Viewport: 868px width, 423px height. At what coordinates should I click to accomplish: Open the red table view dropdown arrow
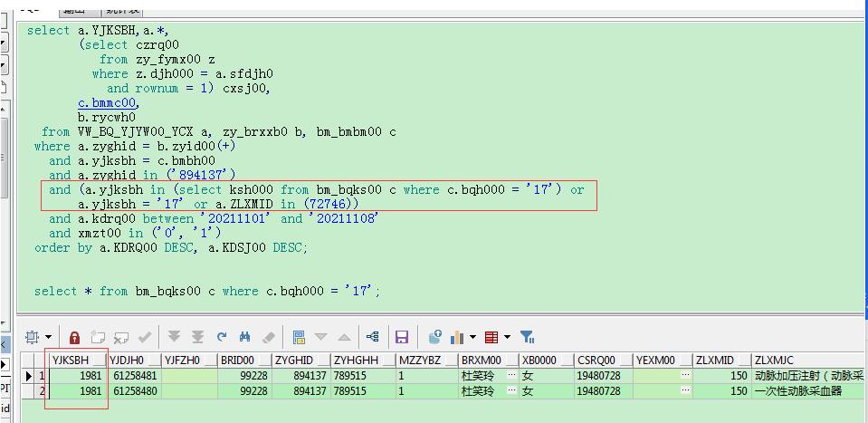507,338
